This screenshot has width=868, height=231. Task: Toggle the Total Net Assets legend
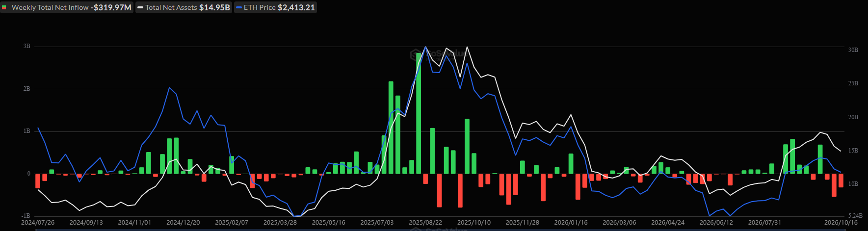click(184, 7)
